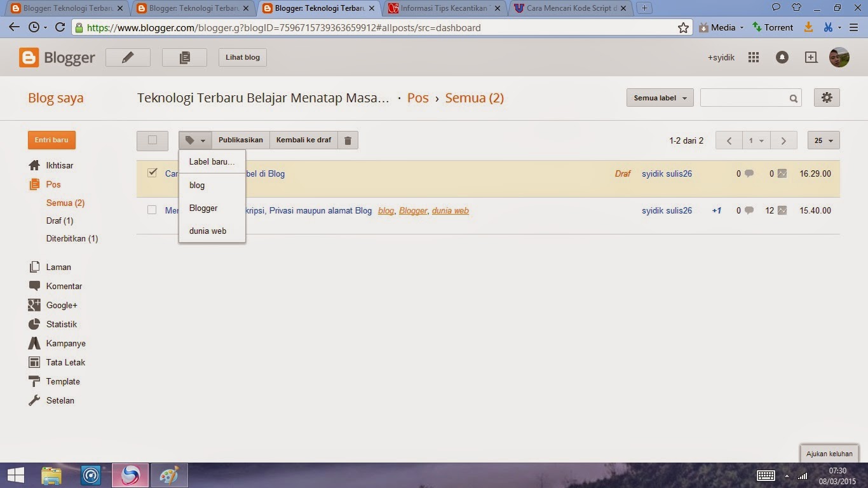Click the Blog saya heading link

[x=55, y=98]
